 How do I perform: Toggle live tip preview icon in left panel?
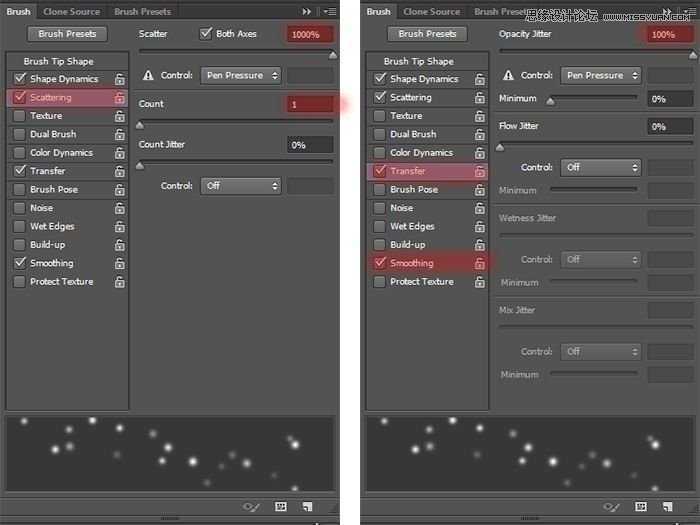coord(250,507)
